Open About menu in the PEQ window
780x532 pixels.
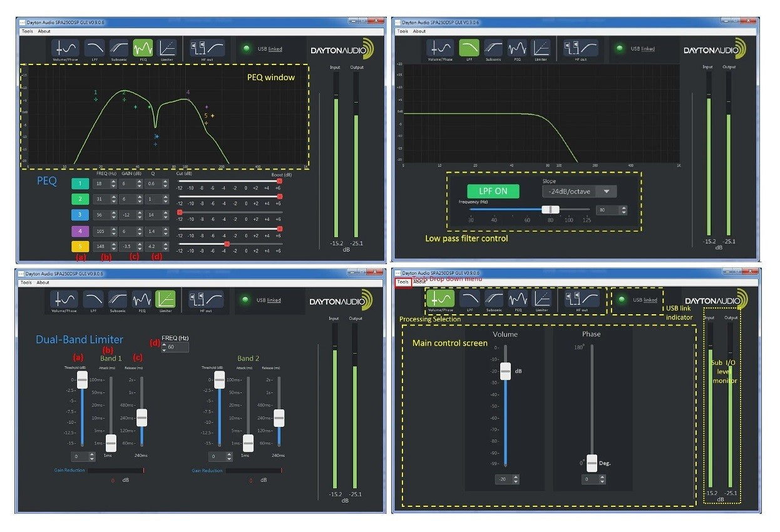44,31
